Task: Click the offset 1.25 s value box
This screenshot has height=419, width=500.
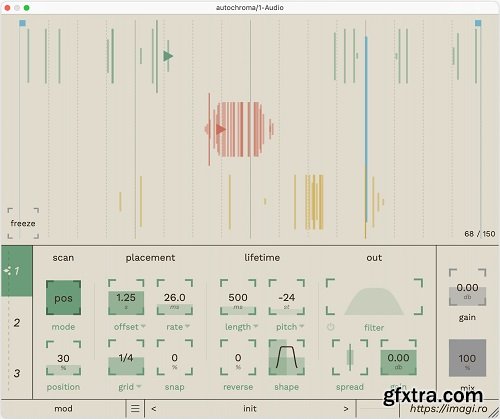Action: click(x=126, y=298)
